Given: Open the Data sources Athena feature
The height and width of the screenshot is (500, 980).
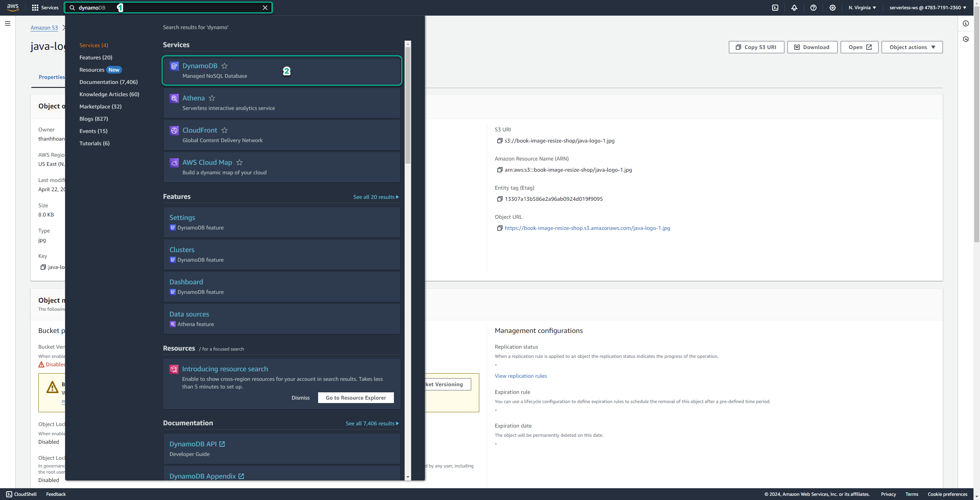Looking at the screenshot, I should coord(282,319).
